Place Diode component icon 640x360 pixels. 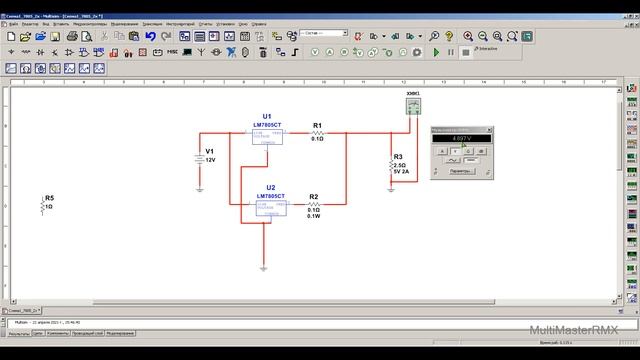[40, 52]
